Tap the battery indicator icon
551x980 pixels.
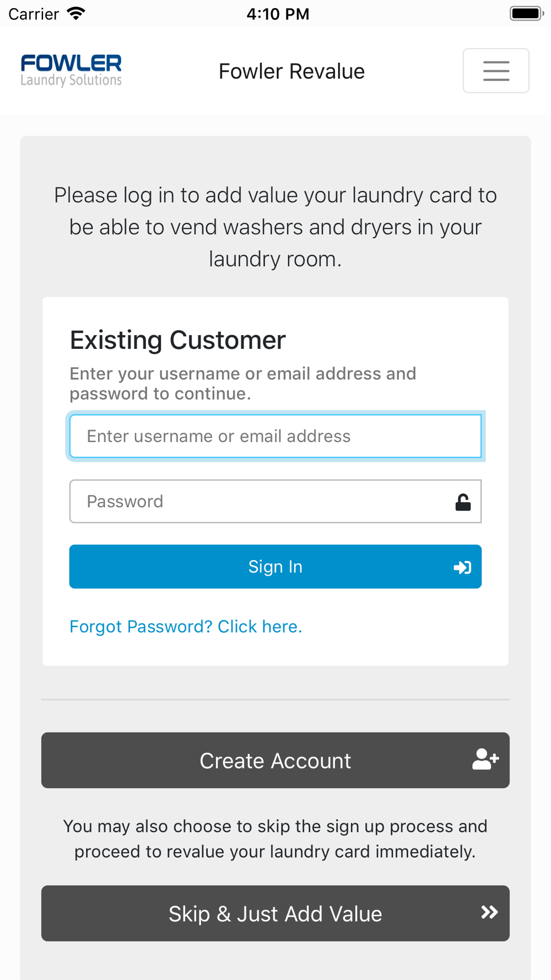[526, 13]
